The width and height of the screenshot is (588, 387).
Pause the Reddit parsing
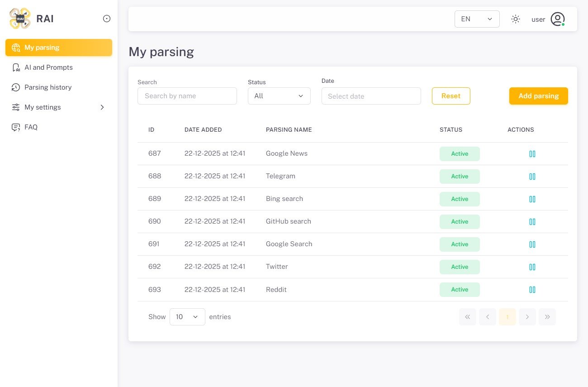532,290
